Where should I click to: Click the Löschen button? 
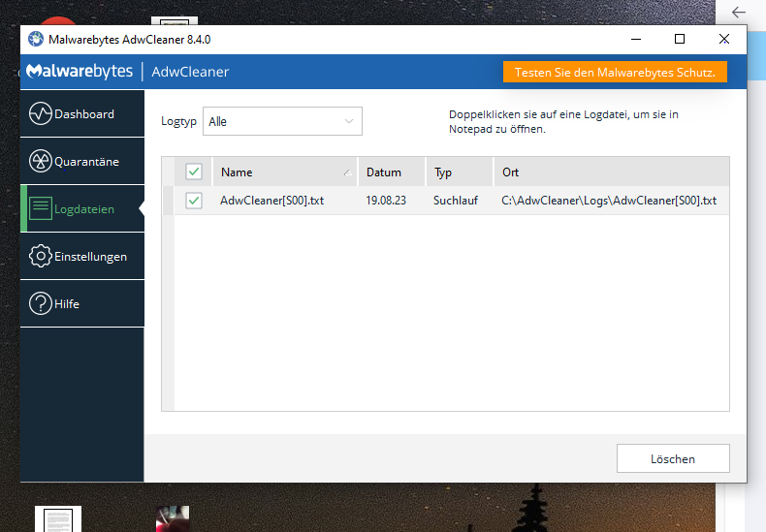pyautogui.click(x=673, y=458)
